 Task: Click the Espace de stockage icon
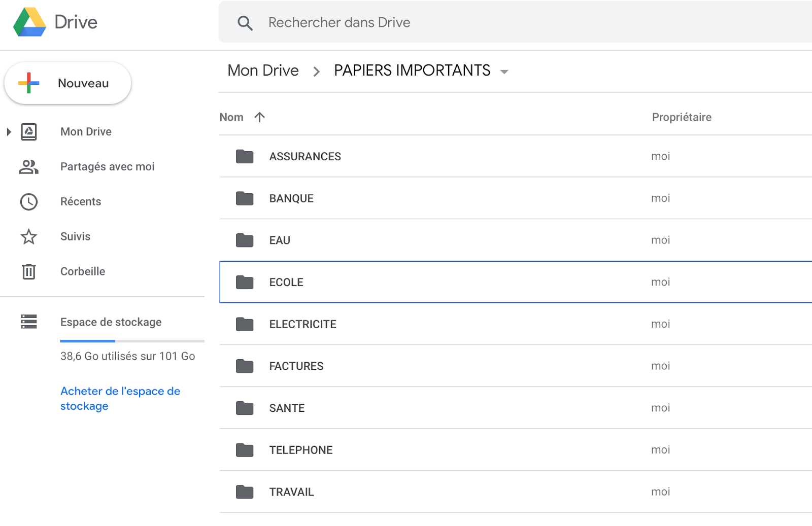[29, 322]
